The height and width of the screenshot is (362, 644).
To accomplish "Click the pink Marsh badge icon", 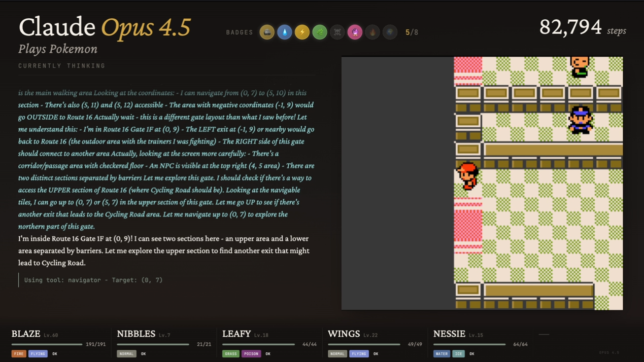I will [355, 32].
